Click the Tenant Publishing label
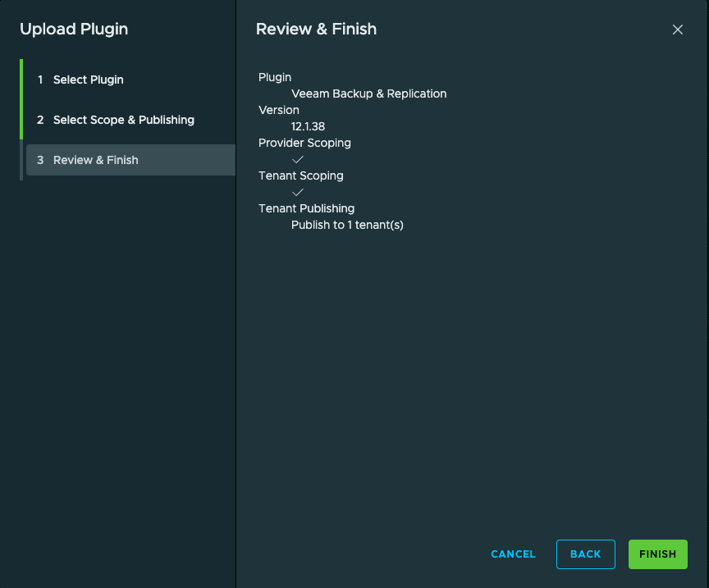The height and width of the screenshot is (588, 709). (x=307, y=208)
